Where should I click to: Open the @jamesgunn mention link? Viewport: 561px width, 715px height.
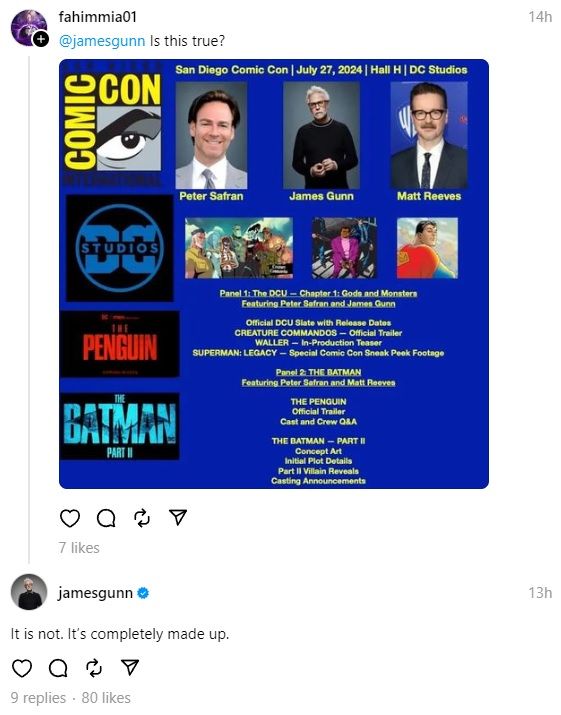point(102,41)
